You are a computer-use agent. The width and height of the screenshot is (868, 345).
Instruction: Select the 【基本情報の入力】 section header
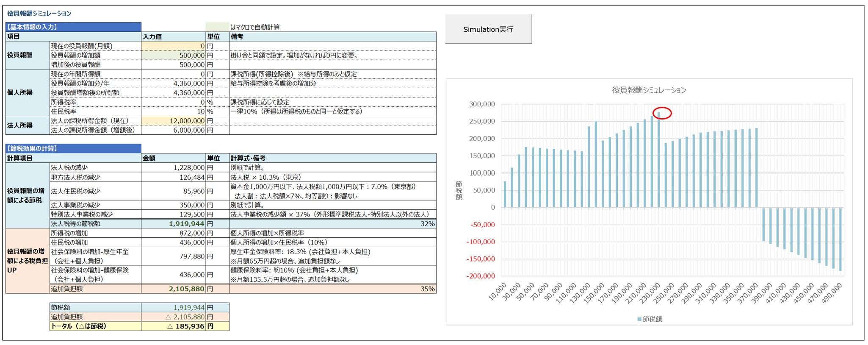pos(73,27)
